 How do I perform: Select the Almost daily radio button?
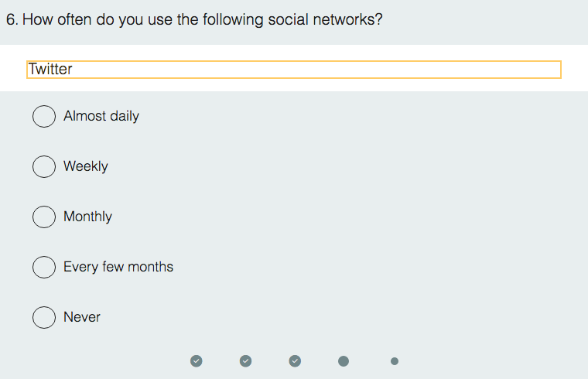tap(44, 116)
